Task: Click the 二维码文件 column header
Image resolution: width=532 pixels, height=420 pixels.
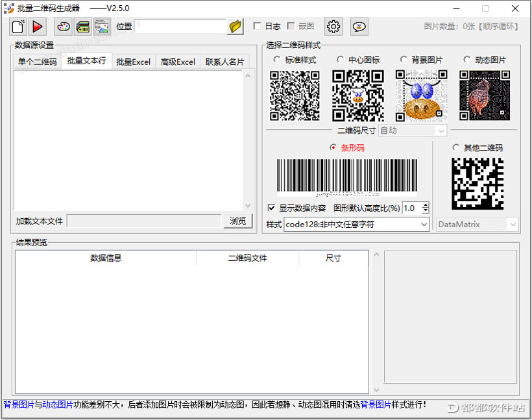Action: (247, 258)
